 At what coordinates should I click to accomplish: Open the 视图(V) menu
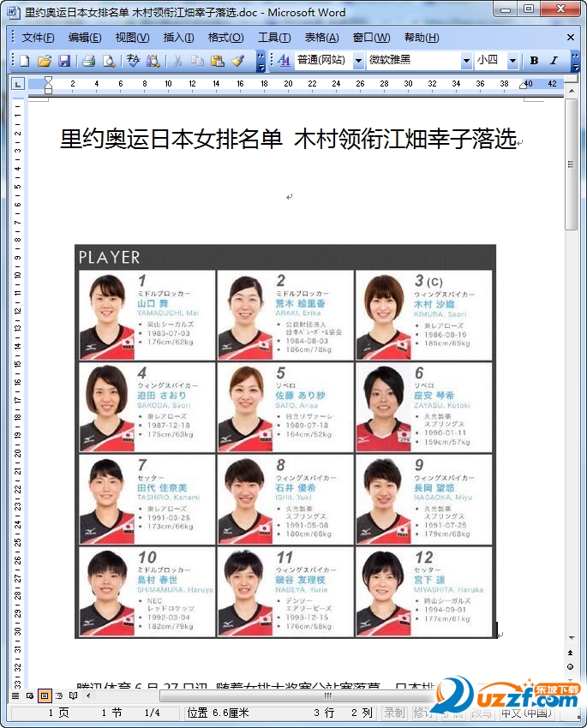coord(132,38)
